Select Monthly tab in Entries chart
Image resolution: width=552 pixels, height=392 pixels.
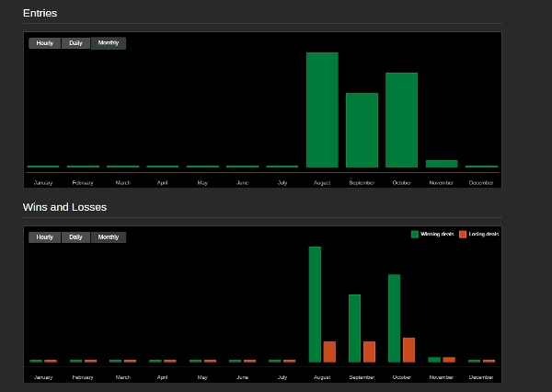click(109, 43)
